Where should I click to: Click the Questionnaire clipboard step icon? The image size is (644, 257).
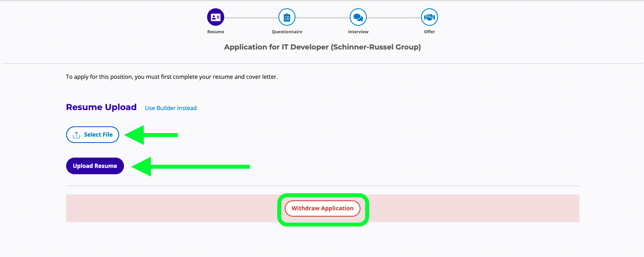click(x=287, y=17)
